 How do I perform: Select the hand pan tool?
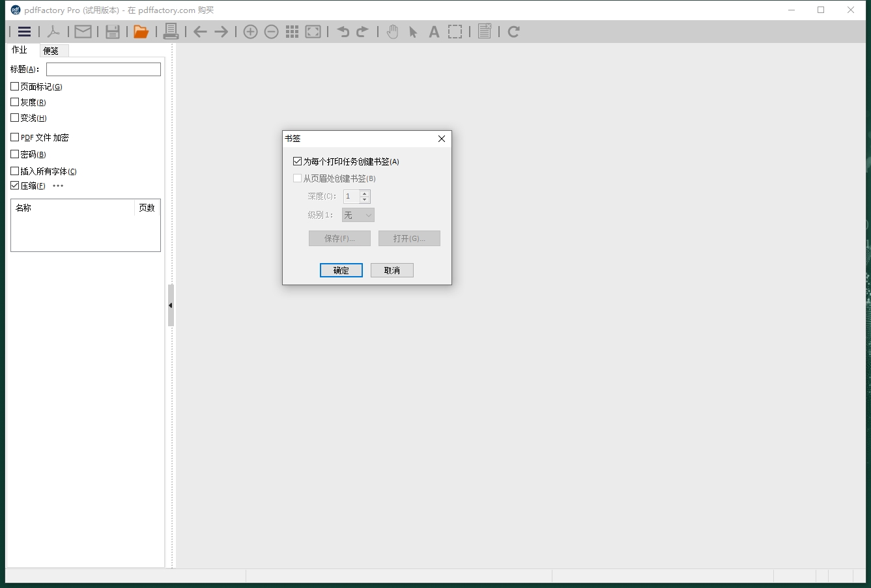(392, 31)
